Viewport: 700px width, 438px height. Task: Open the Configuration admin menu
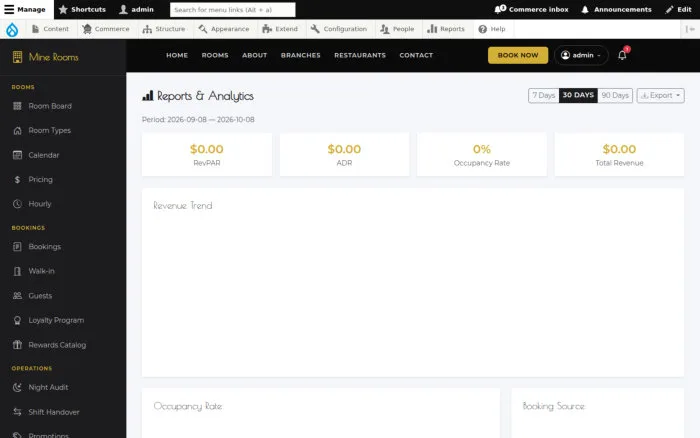click(x=339, y=29)
